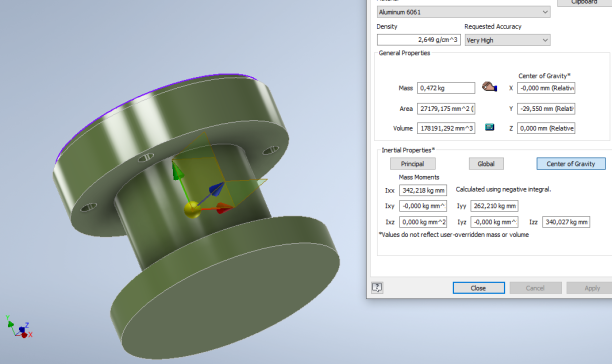Screen dimensions: 612x364
Task: Open the Aluminum 6061 material dropdown
Action: [x=463, y=12]
